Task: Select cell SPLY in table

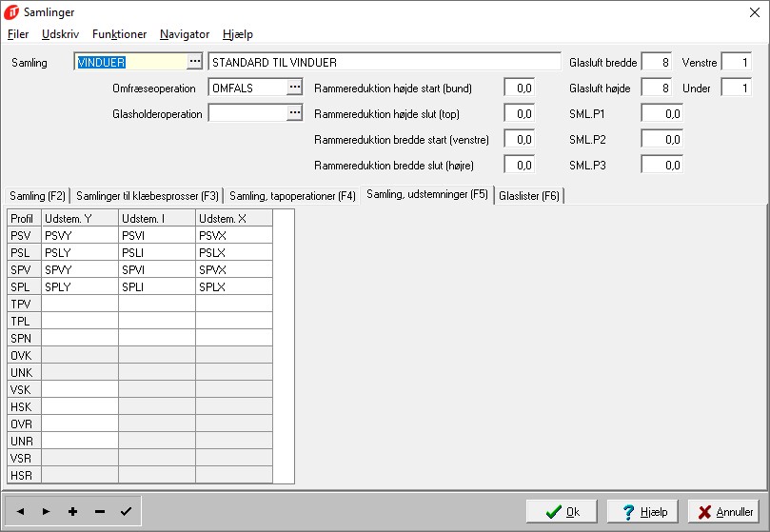Action: tap(80, 286)
